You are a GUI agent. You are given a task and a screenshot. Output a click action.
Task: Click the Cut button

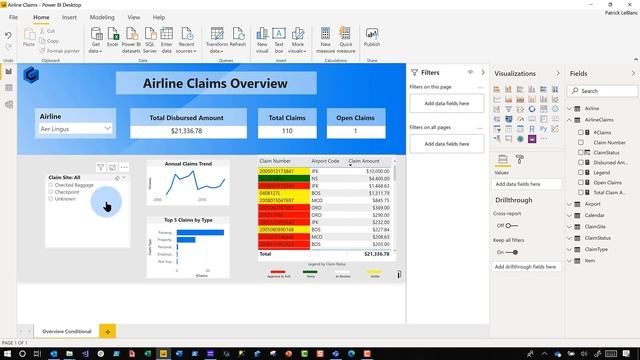(47, 31)
